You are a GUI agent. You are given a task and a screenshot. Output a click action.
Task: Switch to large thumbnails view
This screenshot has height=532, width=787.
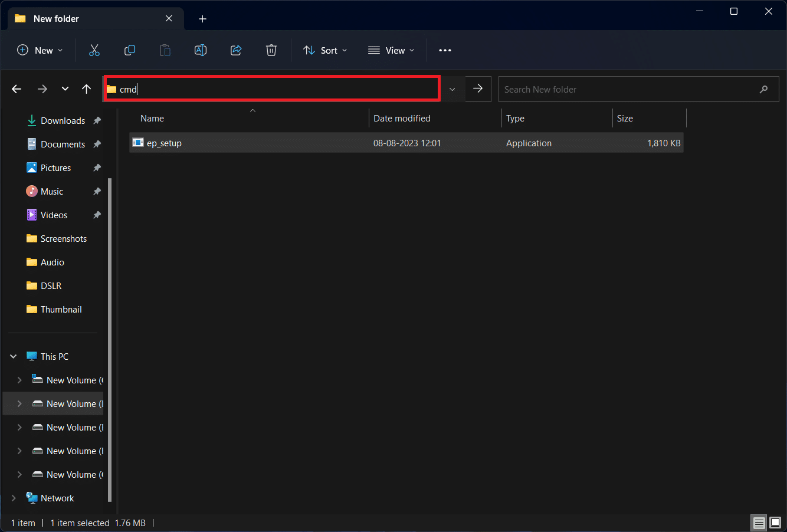coord(775,523)
